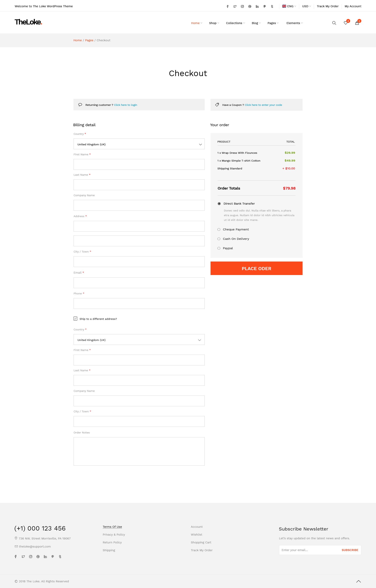Choose Cash On Delivery payment
This screenshot has width=376, height=588.
click(219, 239)
